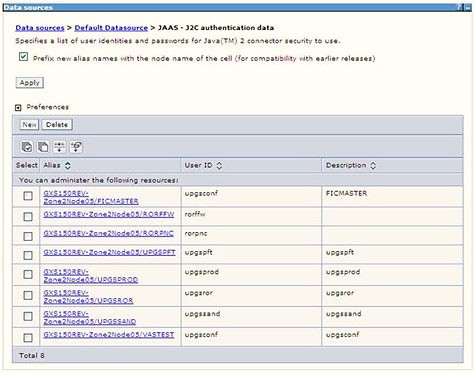The height and width of the screenshot is (372, 475).
Task: Check the FICMASTER alias row checkbox
Action: click(x=28, y=196)
